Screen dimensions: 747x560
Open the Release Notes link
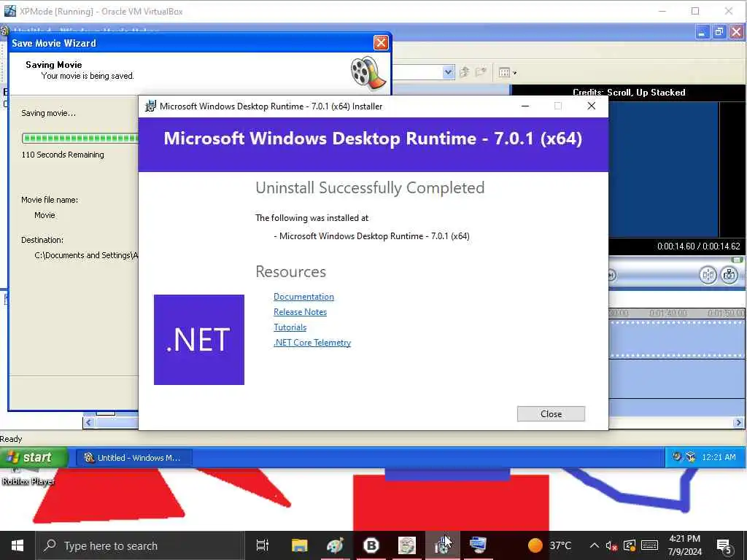coord(300,312)
